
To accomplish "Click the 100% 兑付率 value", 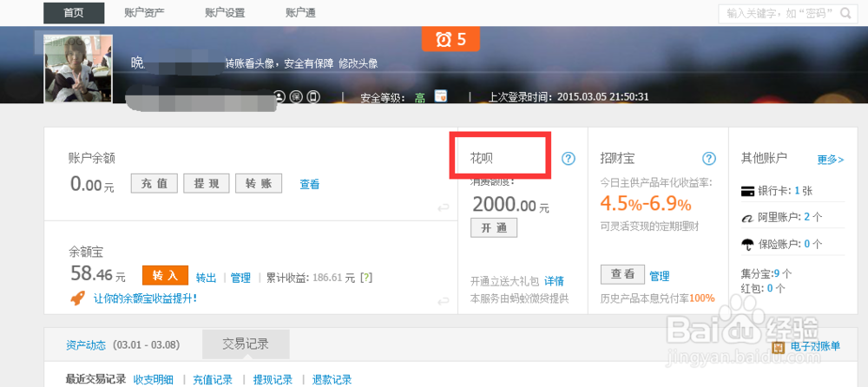I will [x=702, y=298].
